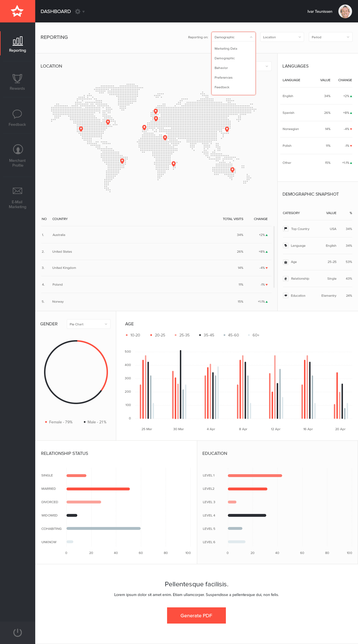The height and width of the screenshot is (644, 358).
Task: Click the country table scrollbar
Action: 274,257
